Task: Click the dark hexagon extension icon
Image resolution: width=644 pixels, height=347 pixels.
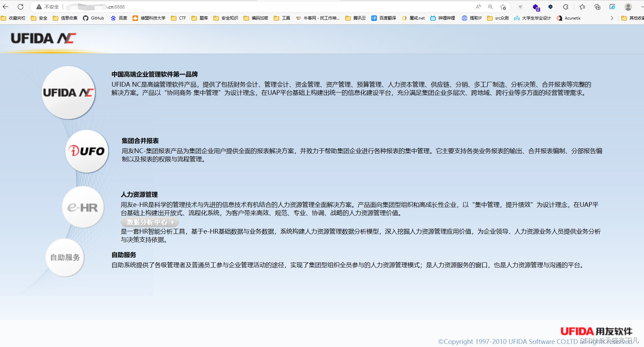Action: pyautogui.click(x=550, y=7)
